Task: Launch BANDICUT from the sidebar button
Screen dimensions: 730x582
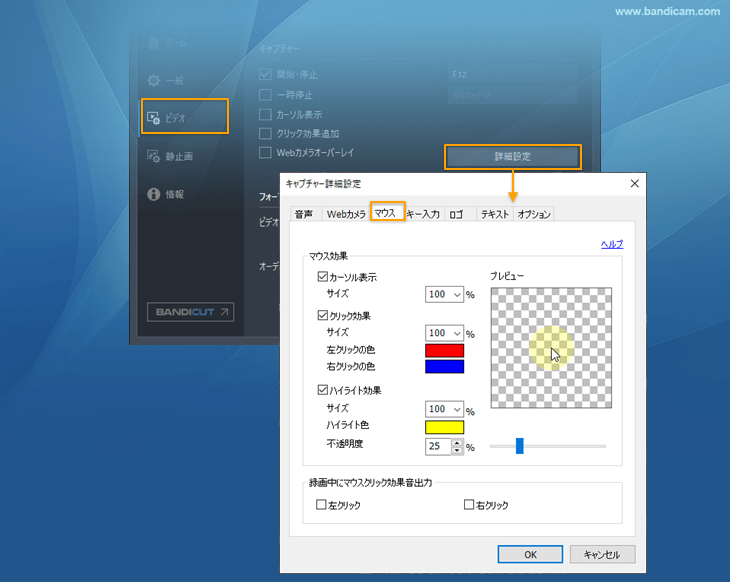Action: pos(190,312)
